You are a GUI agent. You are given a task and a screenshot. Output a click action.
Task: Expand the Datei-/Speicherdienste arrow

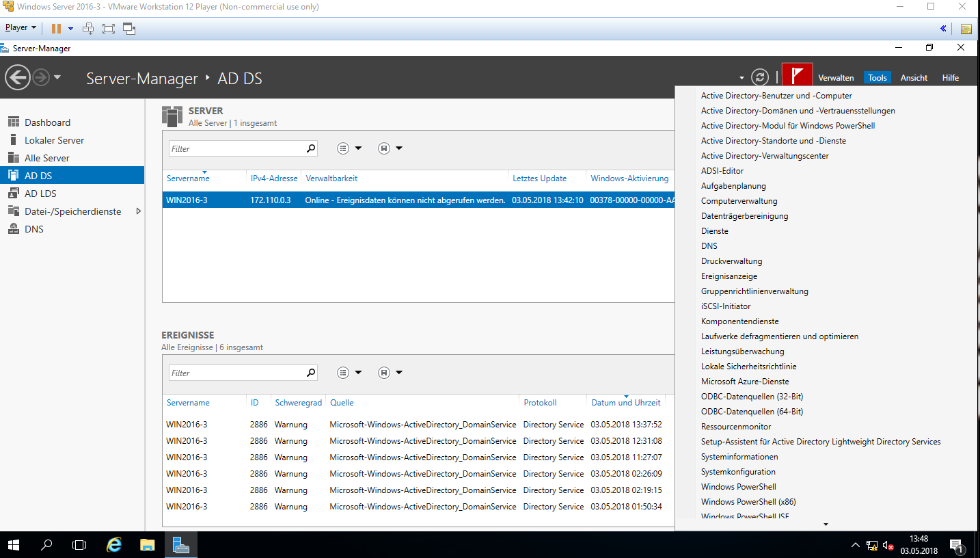[138, 211]
